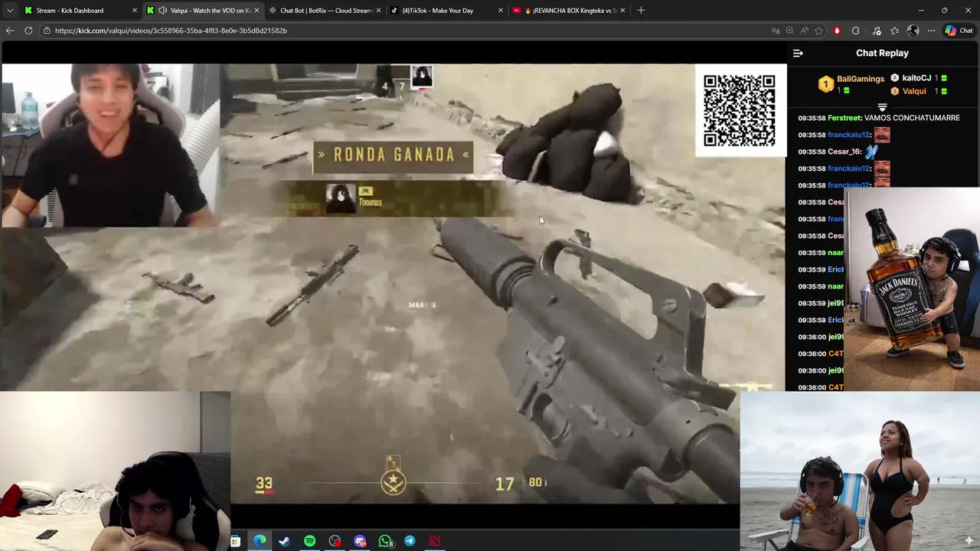The image size is (980, 551).
Task: Switch to REVANCHA BOX Kingteka tab
Action: [570, 11]
